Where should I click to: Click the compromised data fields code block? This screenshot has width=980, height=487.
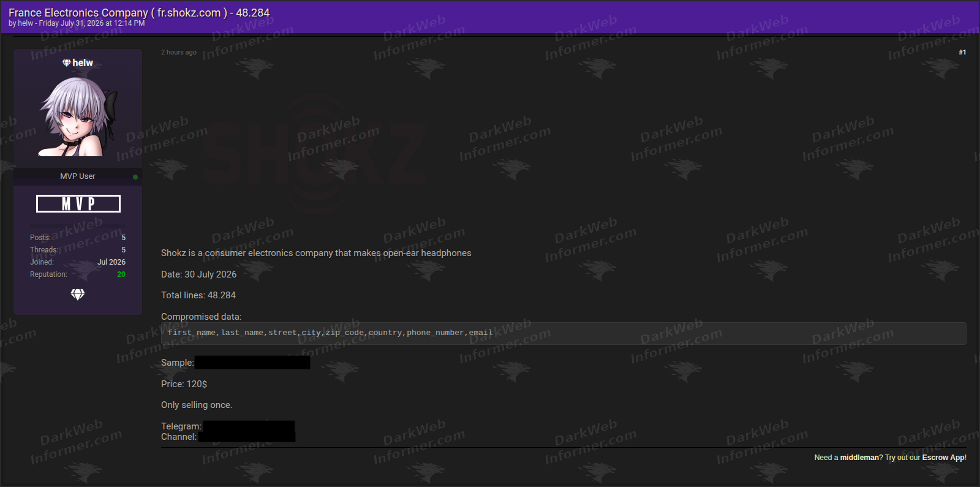pos(563,333)
